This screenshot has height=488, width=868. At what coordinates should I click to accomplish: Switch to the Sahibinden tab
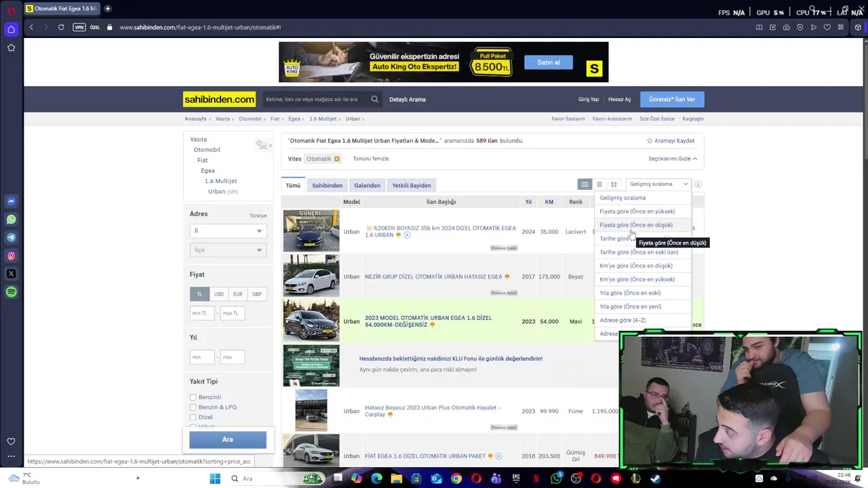coord(327,185)
